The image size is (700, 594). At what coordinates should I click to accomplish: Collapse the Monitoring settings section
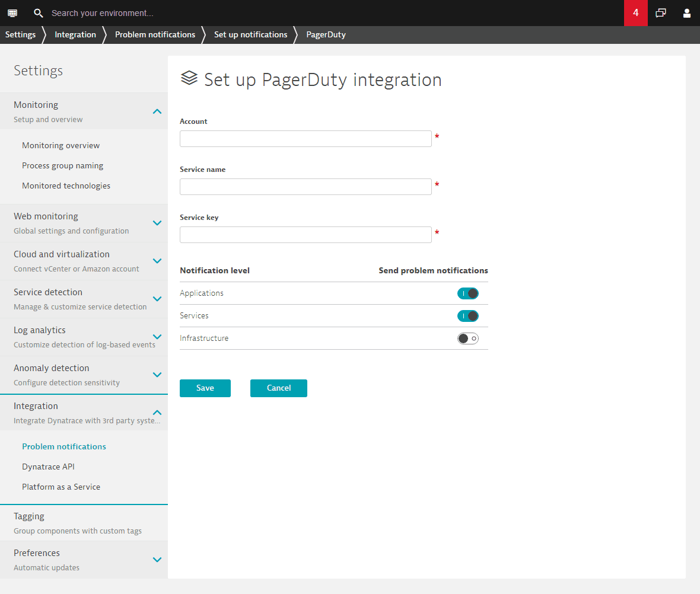pyautogui.click(x=157, y=111)
